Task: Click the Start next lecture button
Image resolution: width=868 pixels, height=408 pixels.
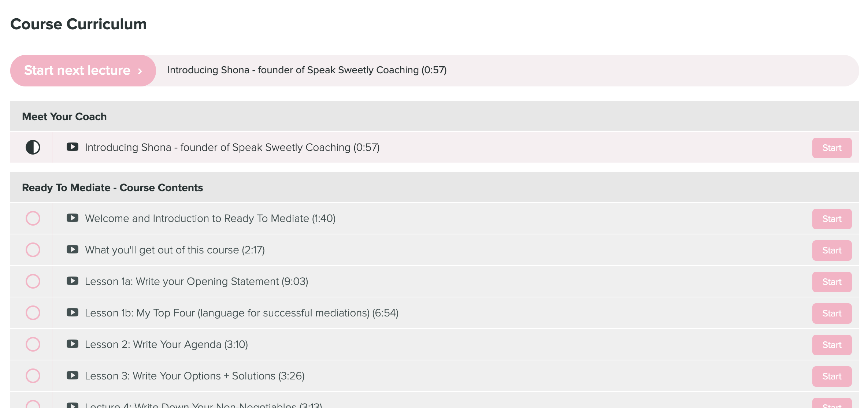Action: (83, 71)
